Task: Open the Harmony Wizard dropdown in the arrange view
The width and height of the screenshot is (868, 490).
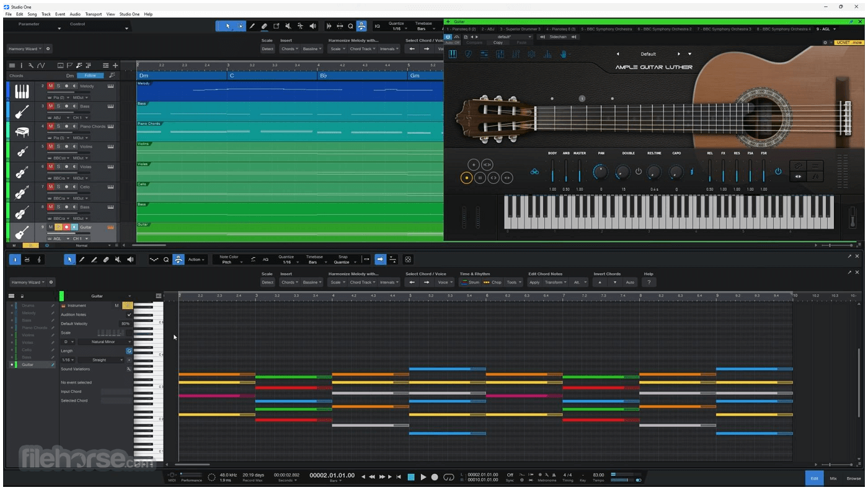Action: [25, 49]
